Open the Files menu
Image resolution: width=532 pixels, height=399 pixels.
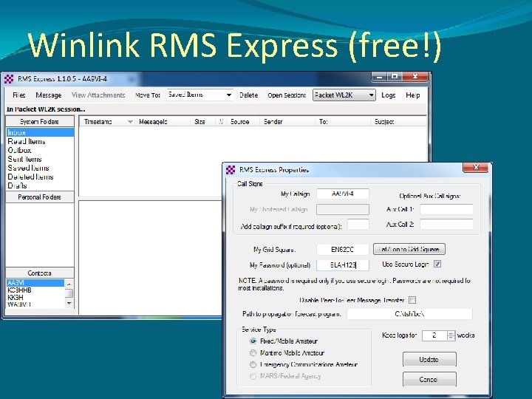tap(19, 95)
